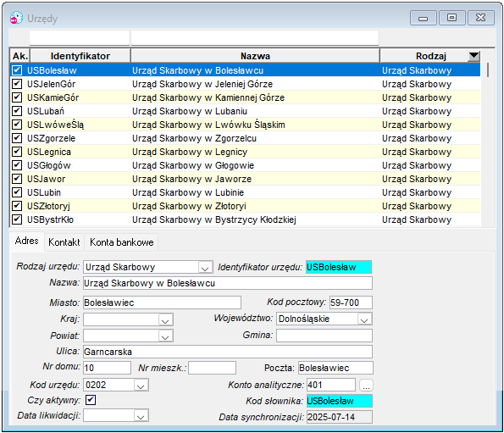This screenshot has width=504, height=433.
Task: Click the Nr domu field
Action: coord(107,368)
